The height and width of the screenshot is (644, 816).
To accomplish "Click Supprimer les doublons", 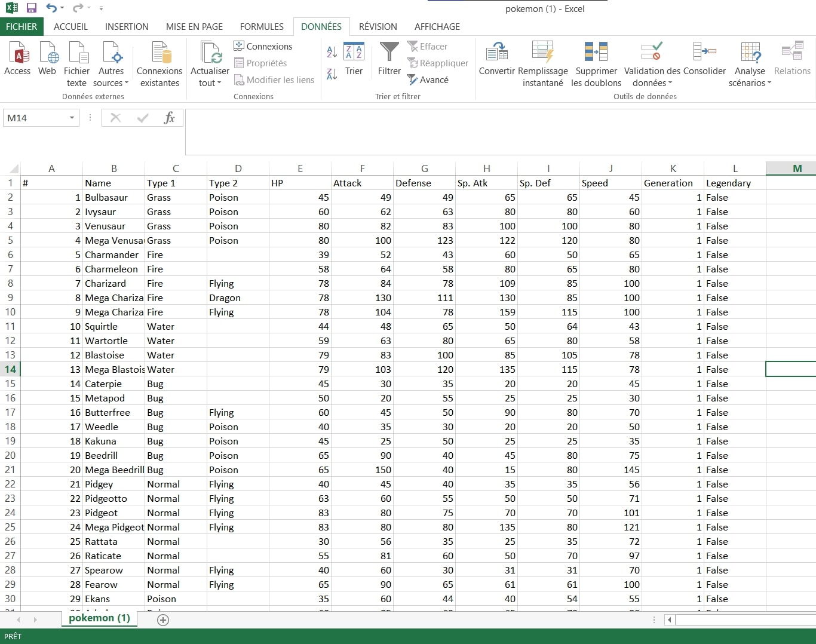I will tap(596, 65).
